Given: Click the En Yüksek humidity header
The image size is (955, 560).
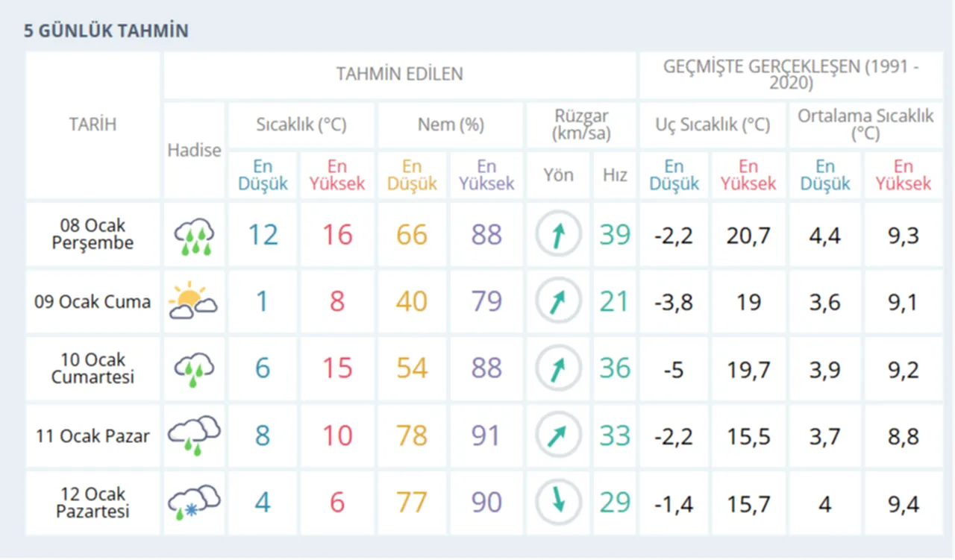Looking at the screenshot, I should [486, 174].
